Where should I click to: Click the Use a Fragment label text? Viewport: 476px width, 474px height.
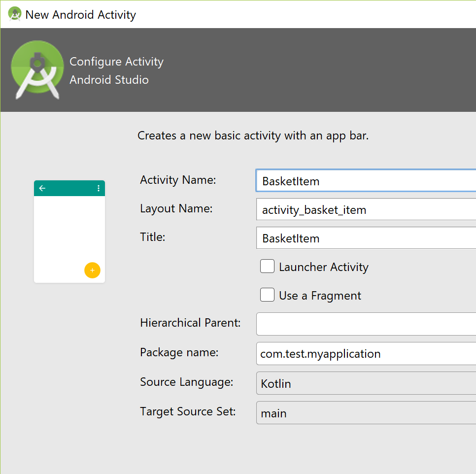tap(320, 296)
